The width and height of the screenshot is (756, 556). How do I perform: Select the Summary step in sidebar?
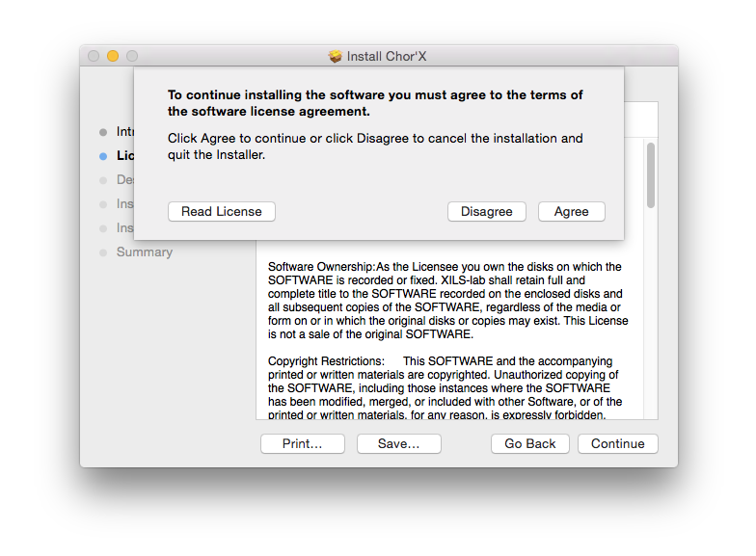145,252
